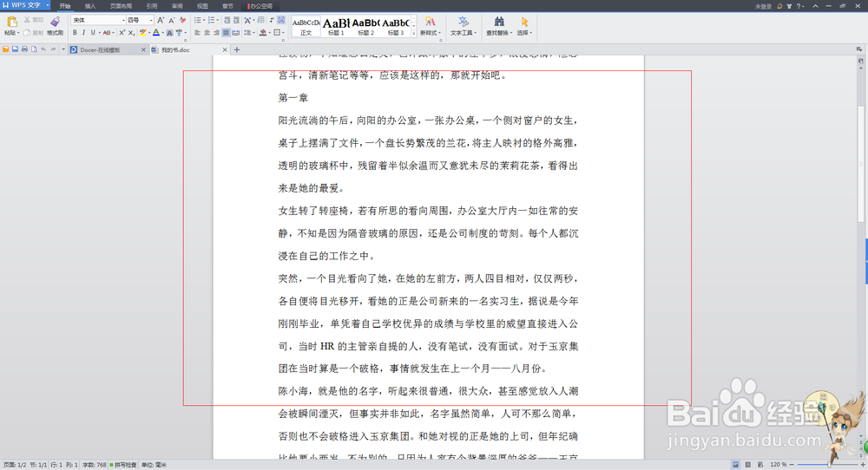Click the Redo arrow icon
Viewport: 868px width, 470px height.
pos(53,49)
